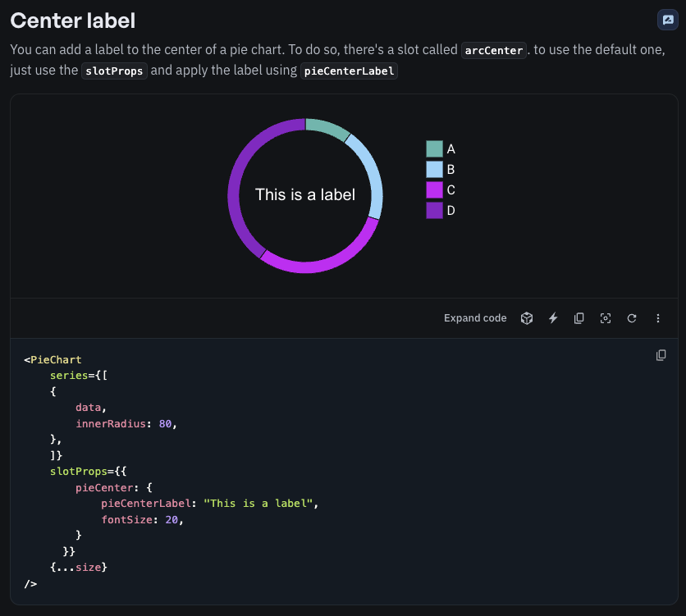Copy the demo source code
686x616 pixels.
(579, 318)
